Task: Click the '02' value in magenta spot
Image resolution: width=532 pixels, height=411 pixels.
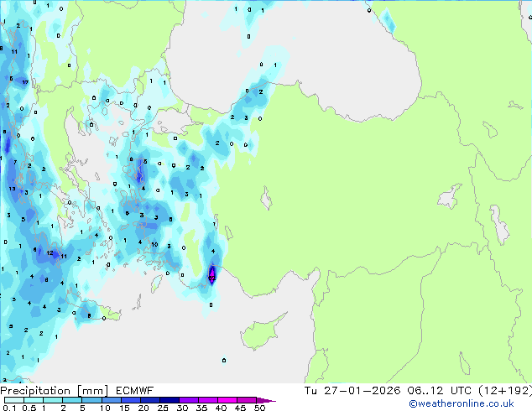Action: click(211, 278)
